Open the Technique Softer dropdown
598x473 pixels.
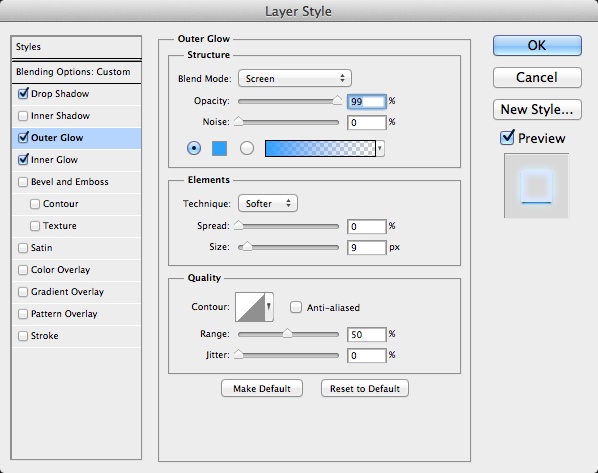[268, 203]
